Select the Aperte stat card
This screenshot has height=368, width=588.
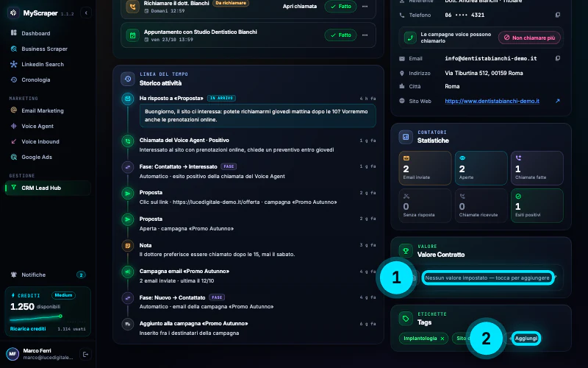(x=481, y=168)
